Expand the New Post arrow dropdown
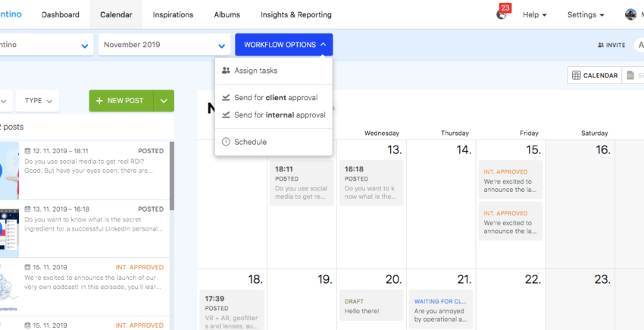 point(164,101)
